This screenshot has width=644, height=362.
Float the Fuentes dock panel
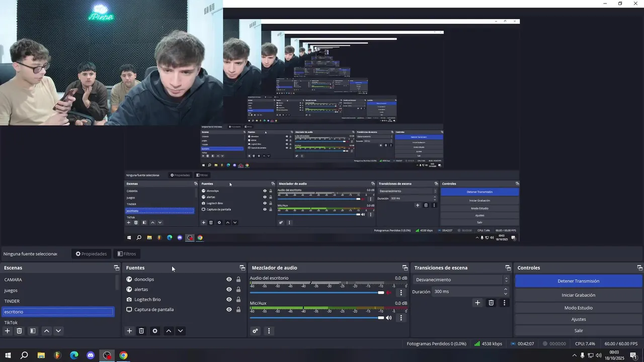coord(242,268)
